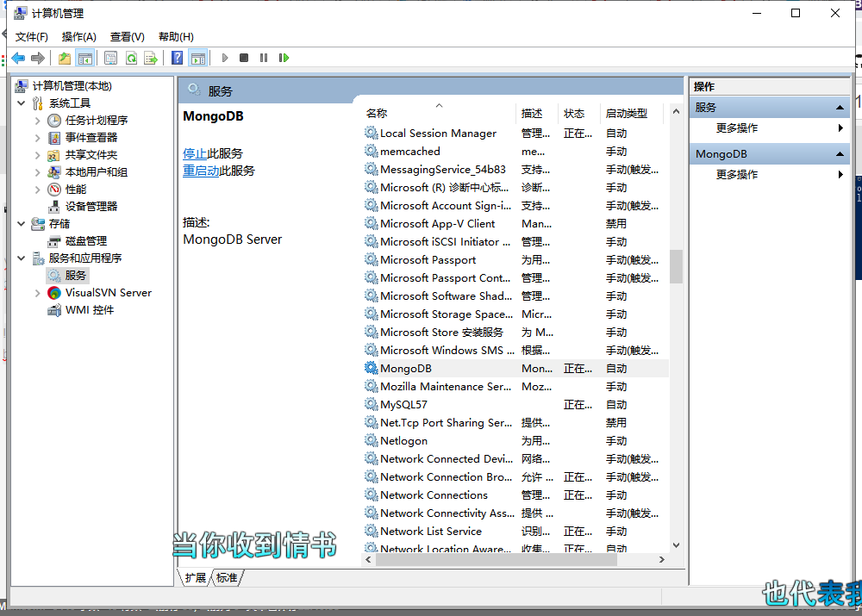Viewport: 862px width, 616px height.
Task: Select Task Scheduler (任务计划程序) in tree
Action: tap(97, 121)
